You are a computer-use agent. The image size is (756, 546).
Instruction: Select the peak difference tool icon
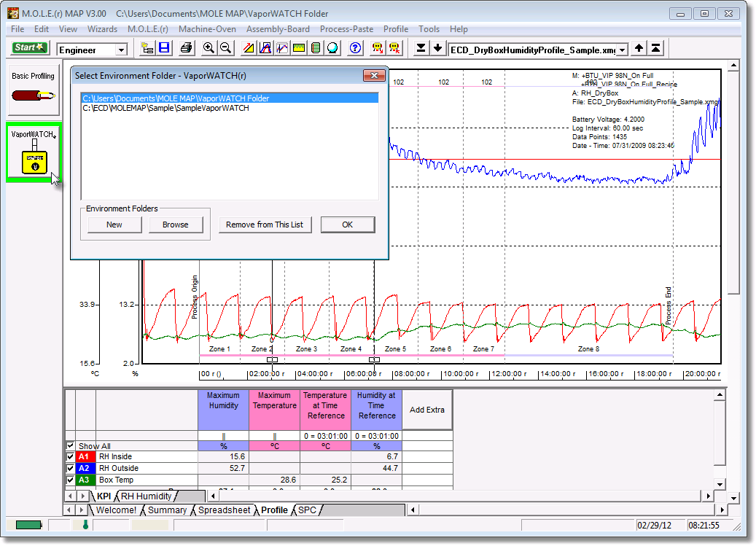tap(265, 48)
